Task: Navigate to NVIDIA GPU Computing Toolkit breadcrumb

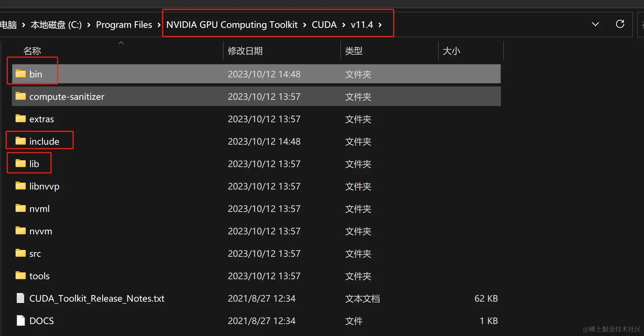Action: 232,25
